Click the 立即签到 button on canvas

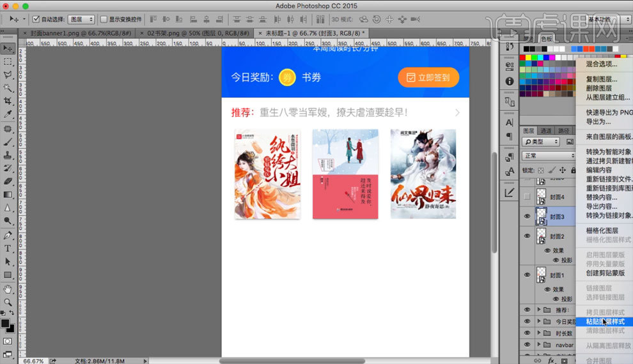pos(428,77)
